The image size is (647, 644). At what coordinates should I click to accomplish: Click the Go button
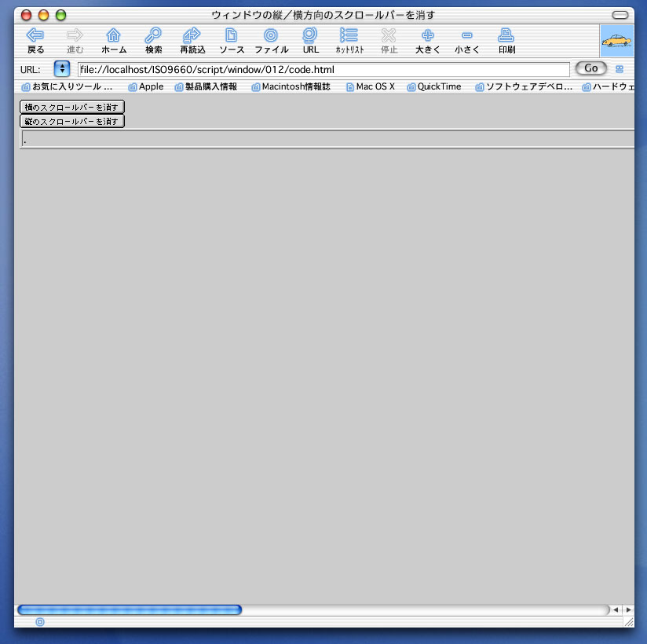point(591,68)
